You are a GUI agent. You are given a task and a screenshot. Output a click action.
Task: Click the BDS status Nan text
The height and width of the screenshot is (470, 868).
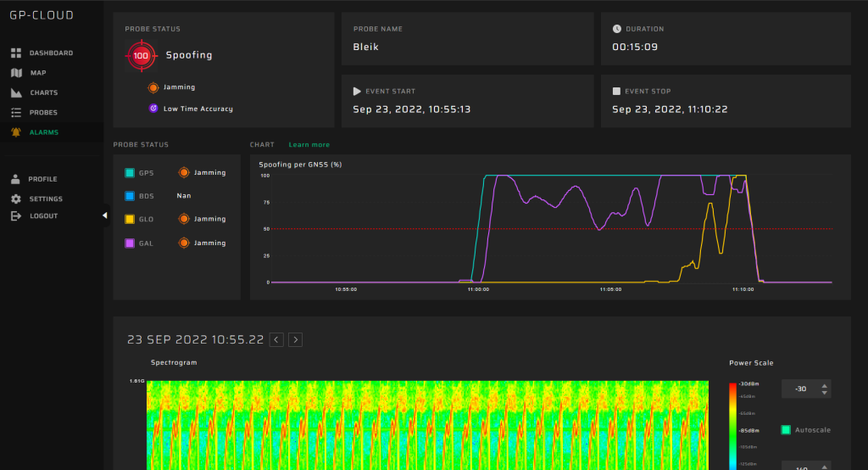(184, 196)
